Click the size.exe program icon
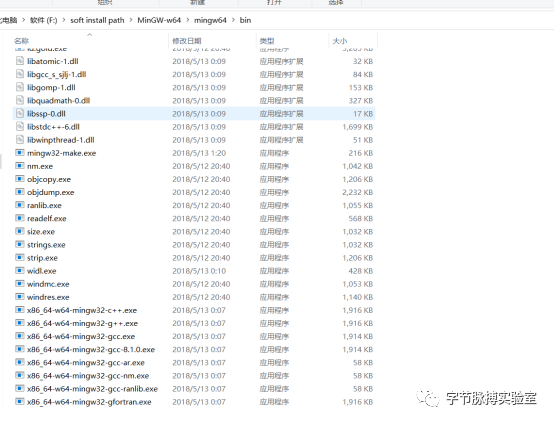 click(20, 231)
